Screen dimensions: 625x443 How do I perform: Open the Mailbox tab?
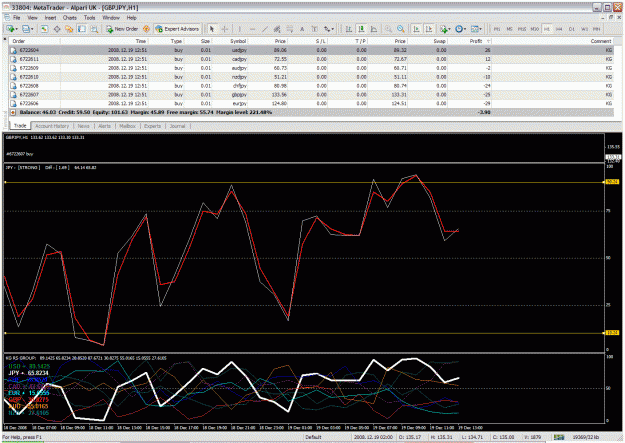click(128, 126)
